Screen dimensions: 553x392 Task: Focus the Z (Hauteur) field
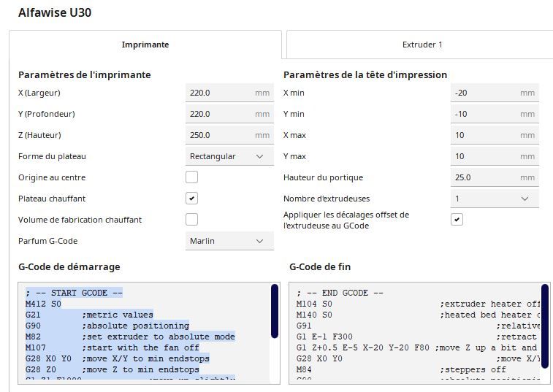coord(218,136)
